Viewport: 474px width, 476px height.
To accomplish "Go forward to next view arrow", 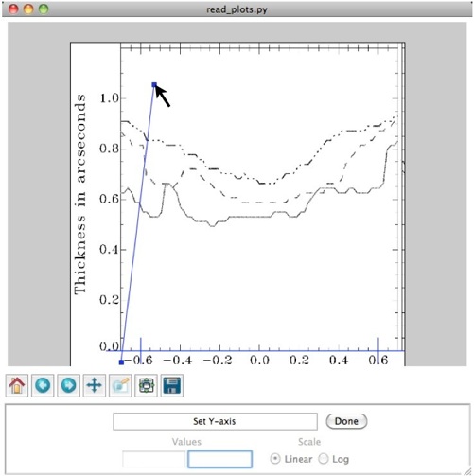I will [x=68, y=385].
